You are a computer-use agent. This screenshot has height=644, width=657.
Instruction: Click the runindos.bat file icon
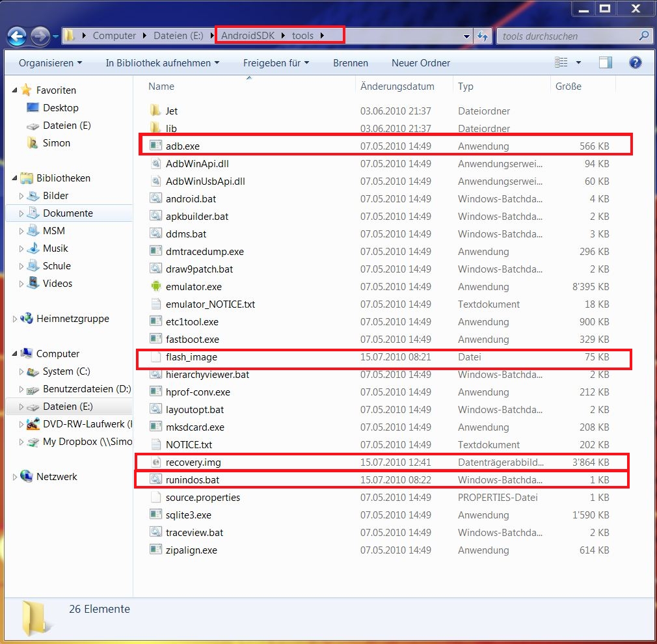[x=156, y=480]
